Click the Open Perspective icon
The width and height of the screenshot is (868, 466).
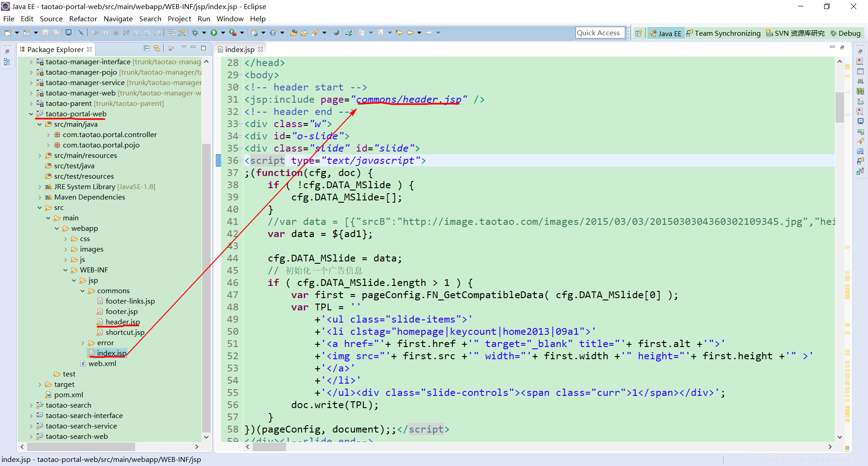pyautogui.click(x=638, y=33)
